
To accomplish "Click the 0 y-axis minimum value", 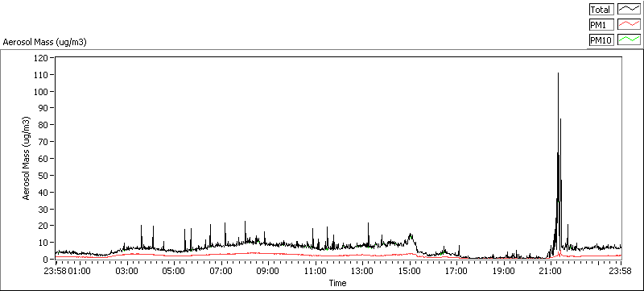I will 47,260.
